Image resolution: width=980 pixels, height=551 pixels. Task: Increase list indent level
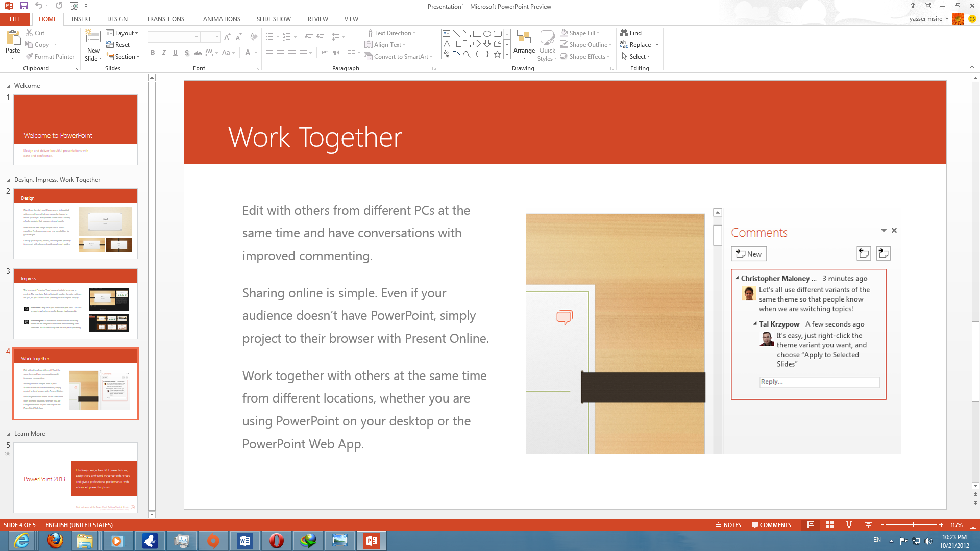tap(320, 37)
